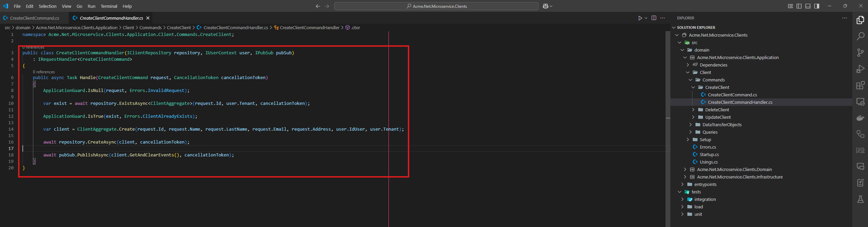Open the NuGet 'N' icon view
The width and height of the screenshot is (868, 227).
860,150
